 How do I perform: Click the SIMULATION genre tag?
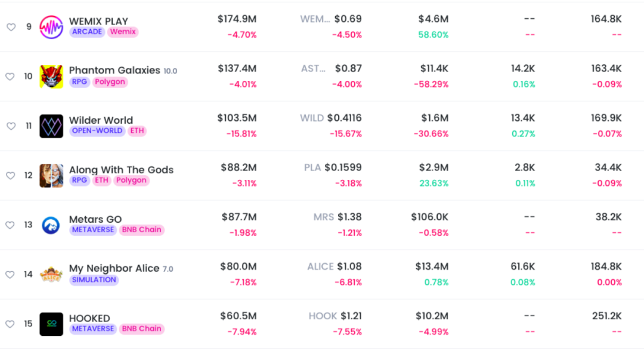pyautogui.click(x=94, y=279)
